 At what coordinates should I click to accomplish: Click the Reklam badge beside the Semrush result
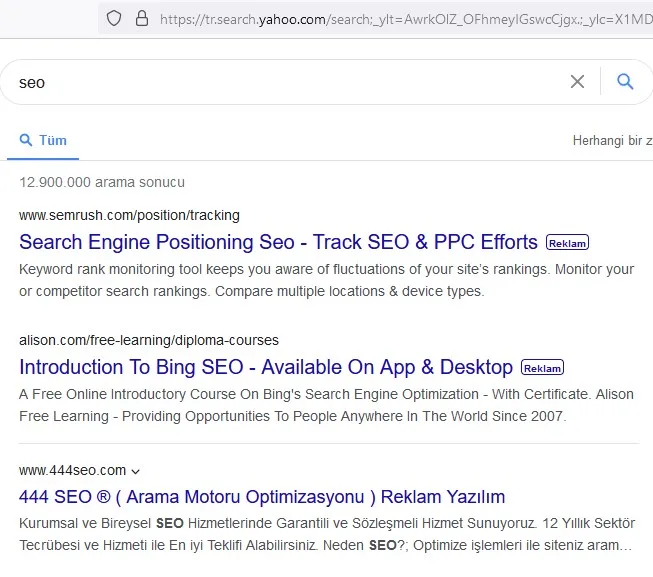point(568,243)
